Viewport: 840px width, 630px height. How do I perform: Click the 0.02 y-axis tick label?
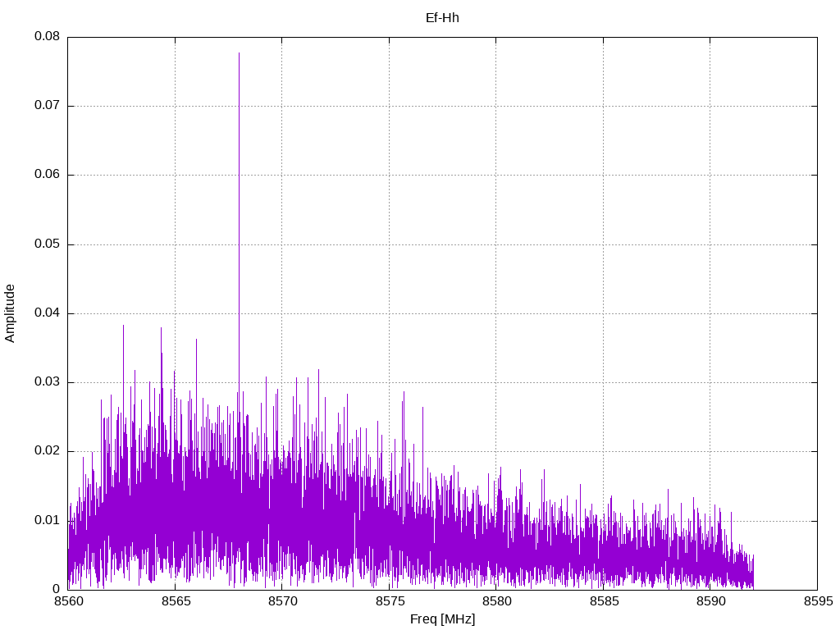(47, 451)
